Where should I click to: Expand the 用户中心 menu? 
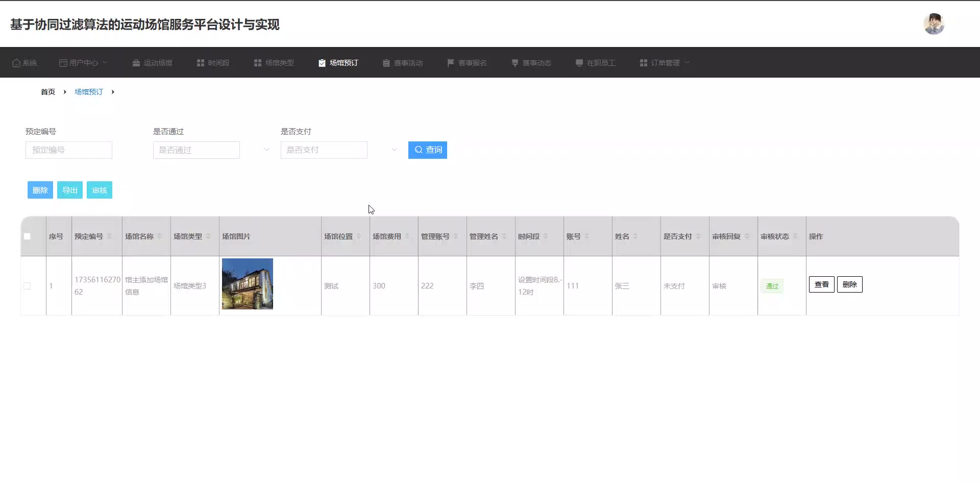[84, 63]
